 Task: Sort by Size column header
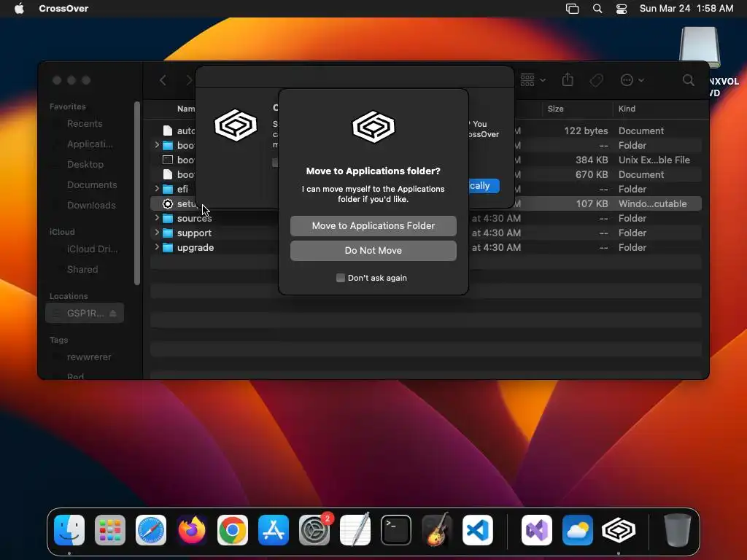[x=555, y=109]
